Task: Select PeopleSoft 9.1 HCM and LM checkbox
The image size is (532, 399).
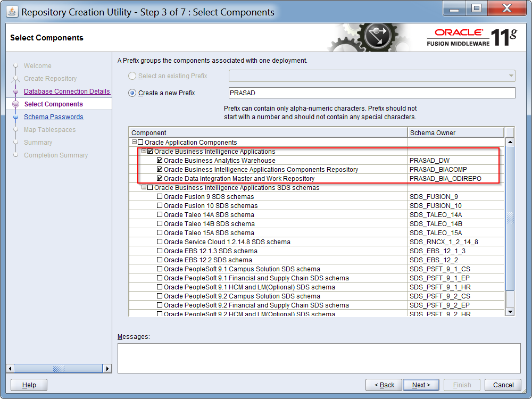Action: point(160,287)
